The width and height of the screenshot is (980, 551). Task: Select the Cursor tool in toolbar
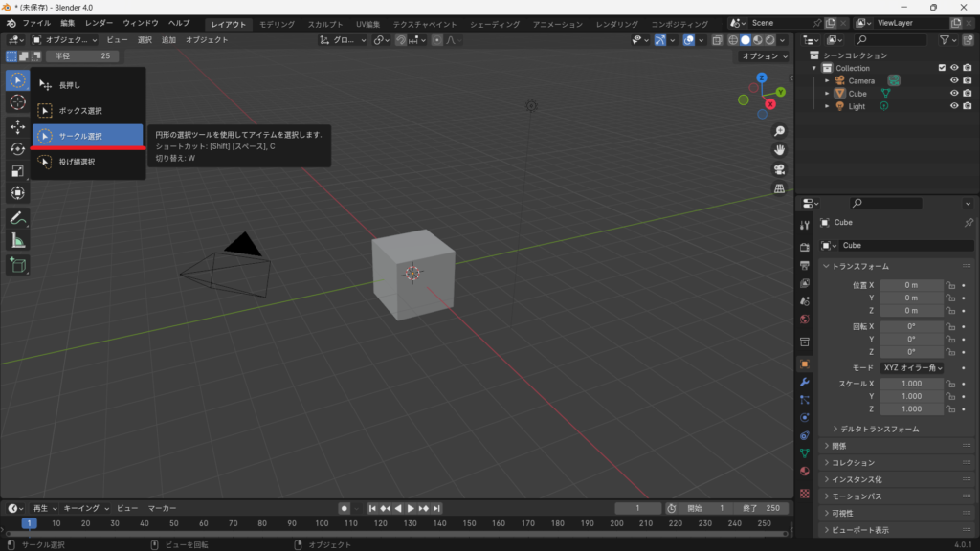17,101
